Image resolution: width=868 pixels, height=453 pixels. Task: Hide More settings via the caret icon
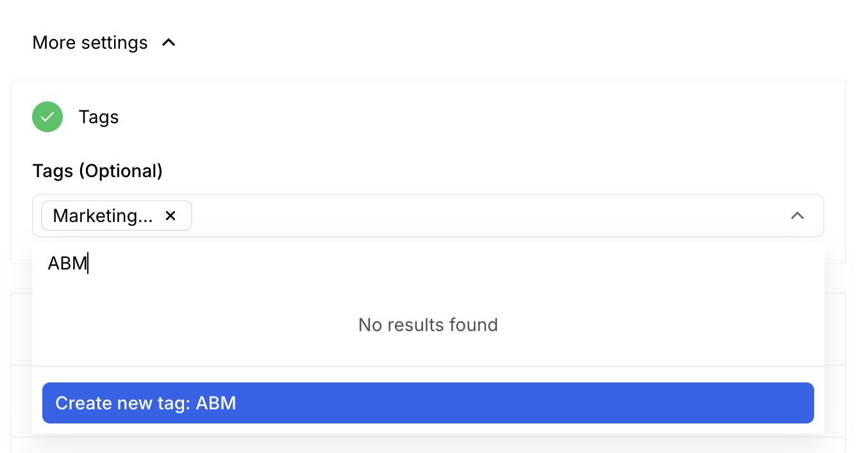click(169, 43)
